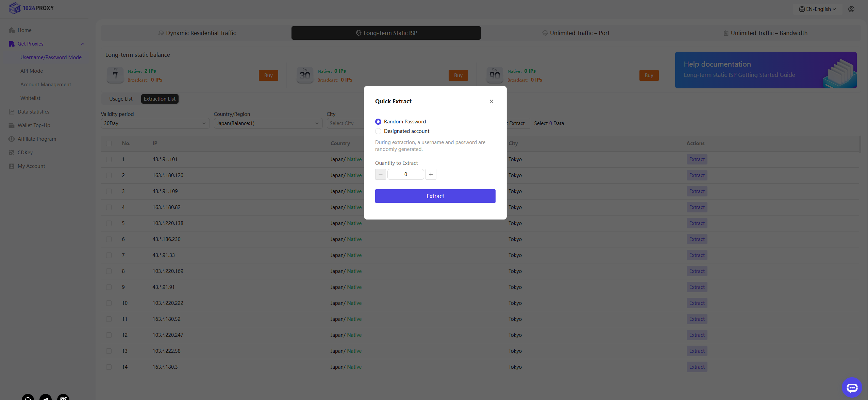
Task: Open the Country/Region Japan dropdown
Action: click(268, 123)
